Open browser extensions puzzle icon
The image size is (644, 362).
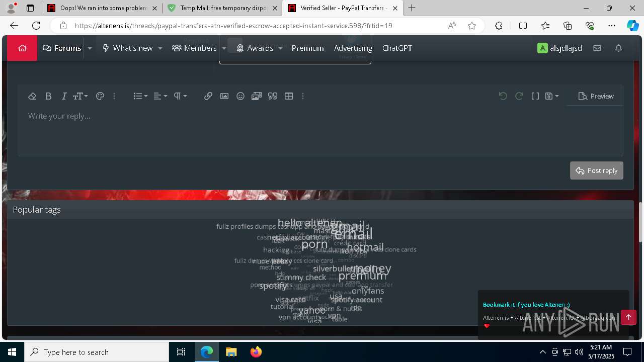499,26
